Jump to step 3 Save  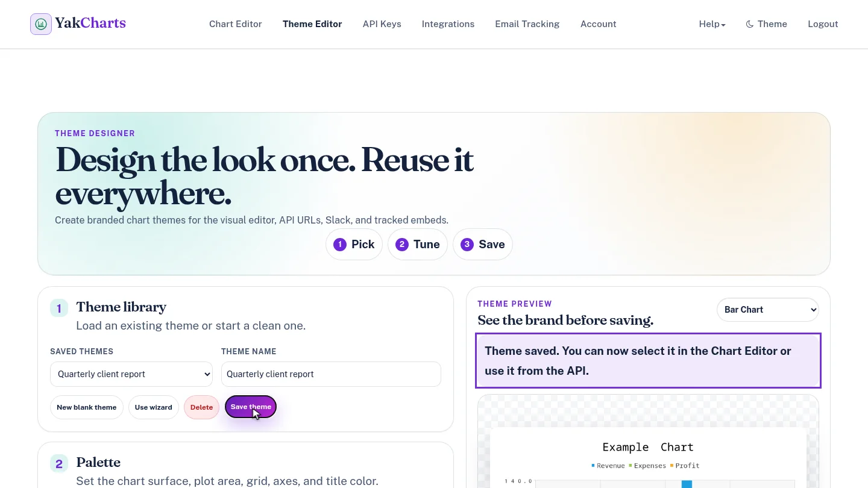point(483,244)
